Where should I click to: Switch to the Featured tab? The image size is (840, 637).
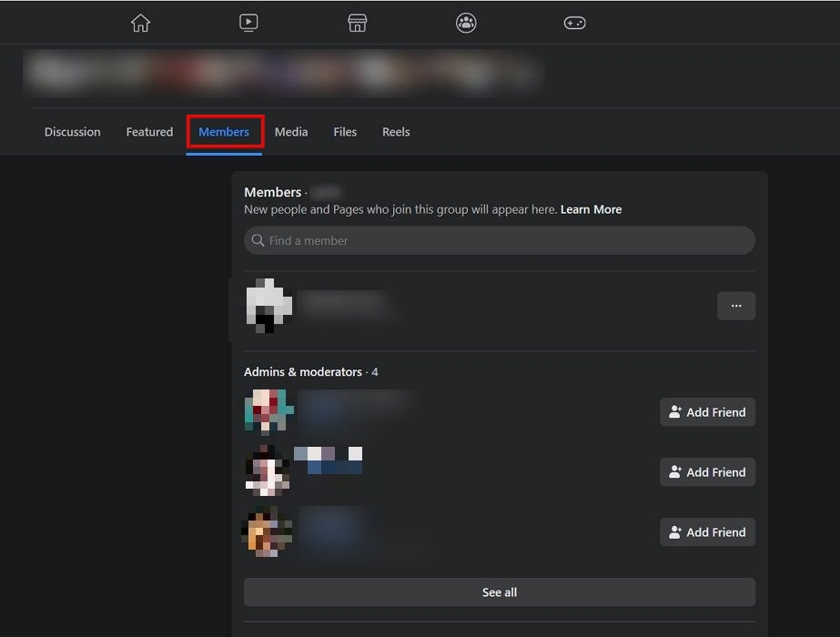pyautogui.click(x=148, y=131)
